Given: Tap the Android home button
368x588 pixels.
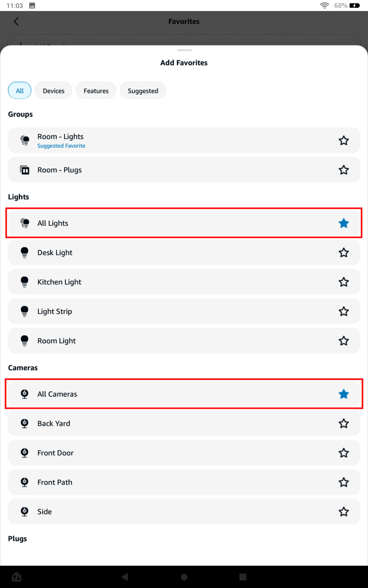Looking at the screenshot, I should 184,577.
